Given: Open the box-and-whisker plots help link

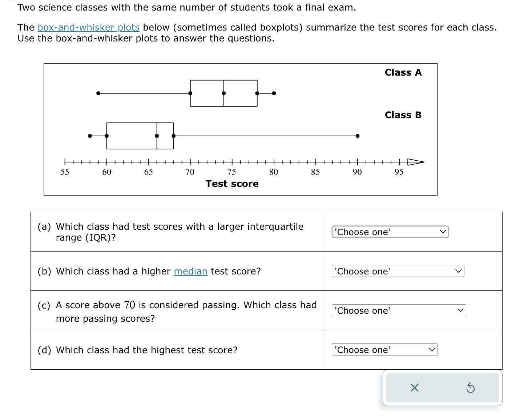Looking at the screenshot, I should click(x=88, y=27).
